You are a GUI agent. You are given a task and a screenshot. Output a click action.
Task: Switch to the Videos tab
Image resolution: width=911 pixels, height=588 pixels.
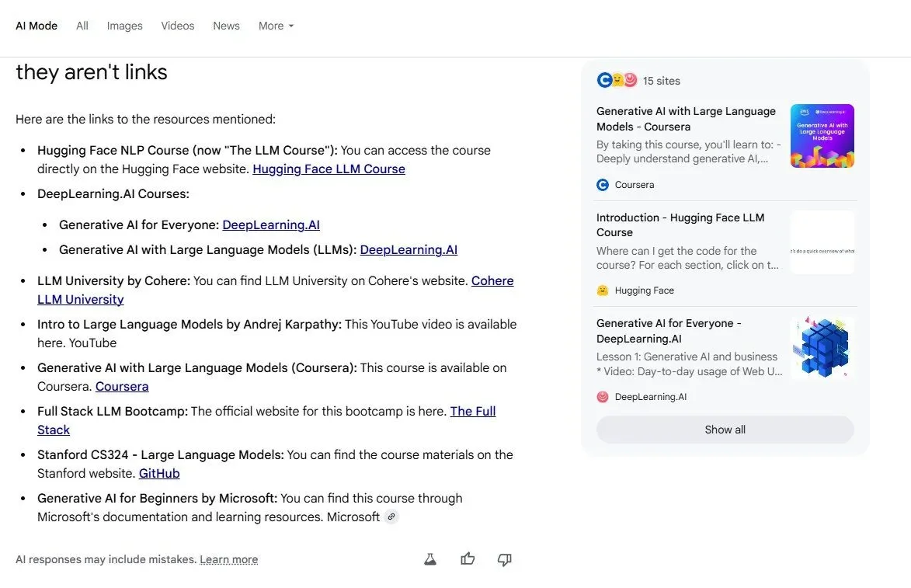coord(178,26)
